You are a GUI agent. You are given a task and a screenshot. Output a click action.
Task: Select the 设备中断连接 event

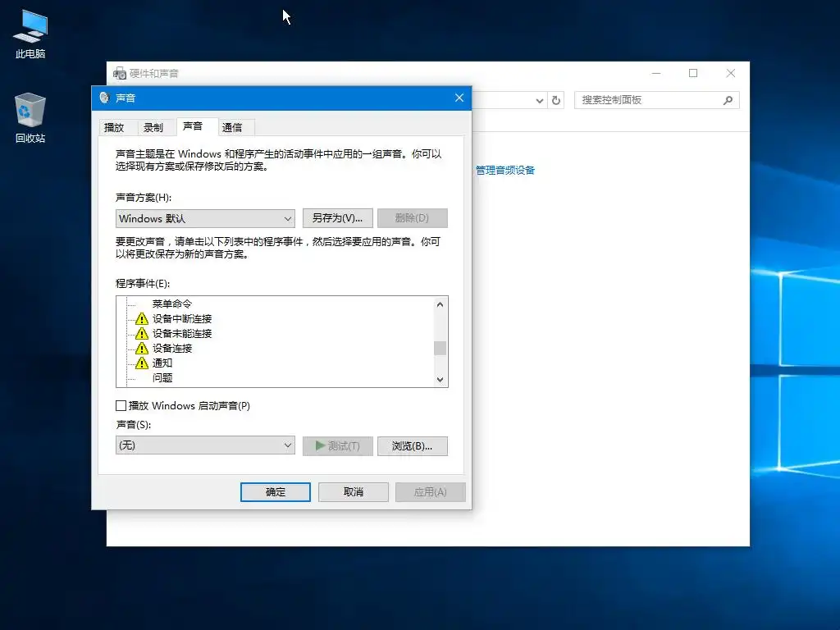182,319
